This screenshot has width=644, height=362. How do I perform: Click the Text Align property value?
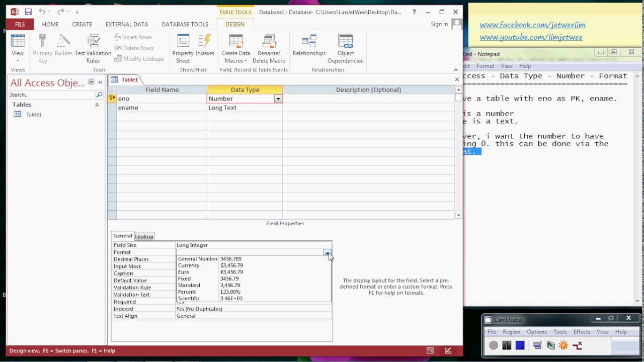(x=254, y=316)
